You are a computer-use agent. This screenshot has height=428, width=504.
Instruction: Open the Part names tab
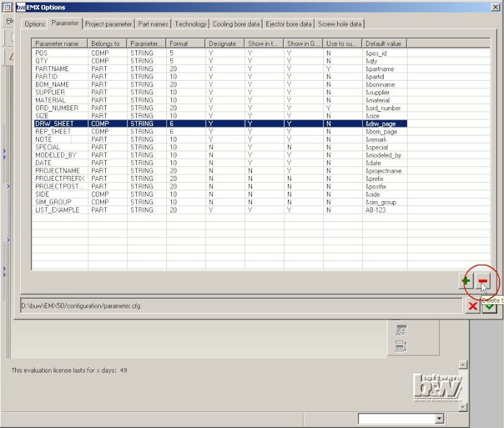pyautogui.click(x=153, y=24)
